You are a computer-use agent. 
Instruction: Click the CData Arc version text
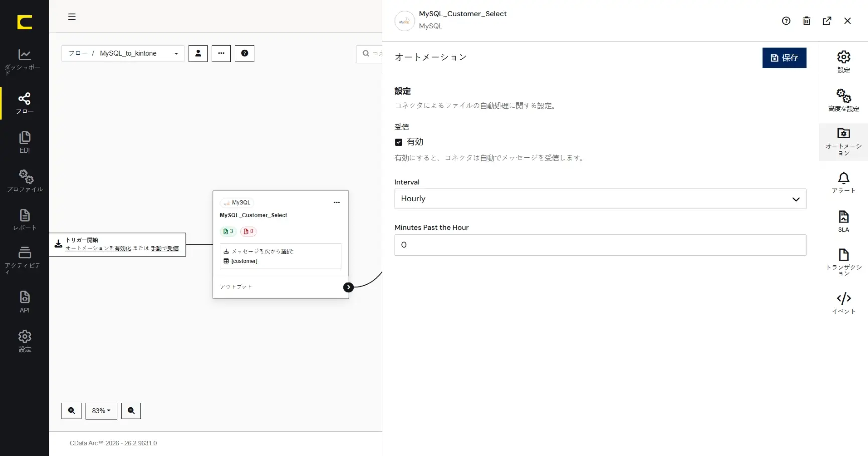(x=113, y=443)
